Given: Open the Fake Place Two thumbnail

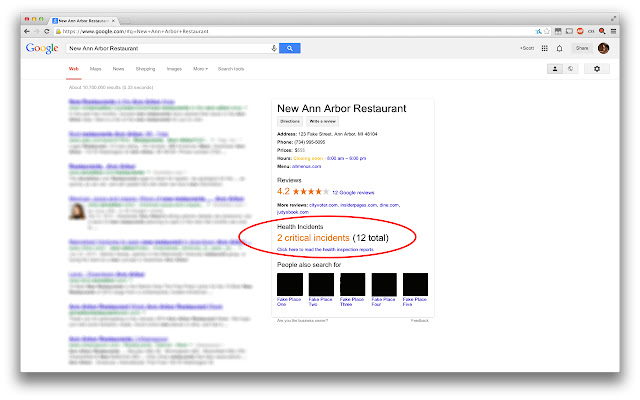Looking at the screenshot, I should 321,284.
